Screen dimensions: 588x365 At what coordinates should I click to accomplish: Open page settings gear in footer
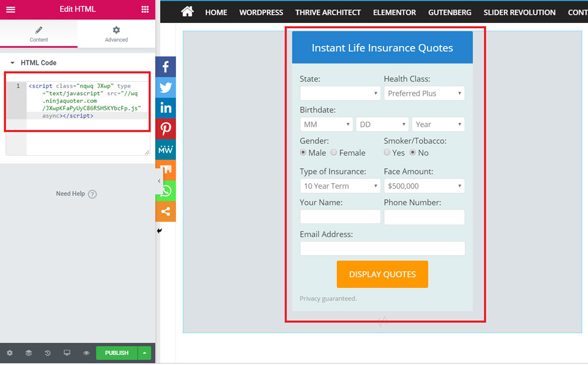[10, 353]
